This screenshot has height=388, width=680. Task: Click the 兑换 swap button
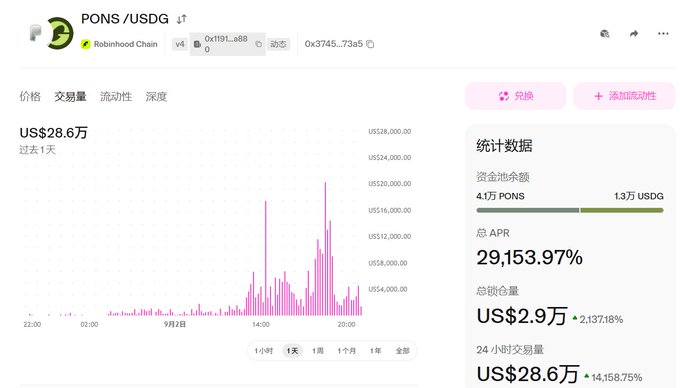516,96
